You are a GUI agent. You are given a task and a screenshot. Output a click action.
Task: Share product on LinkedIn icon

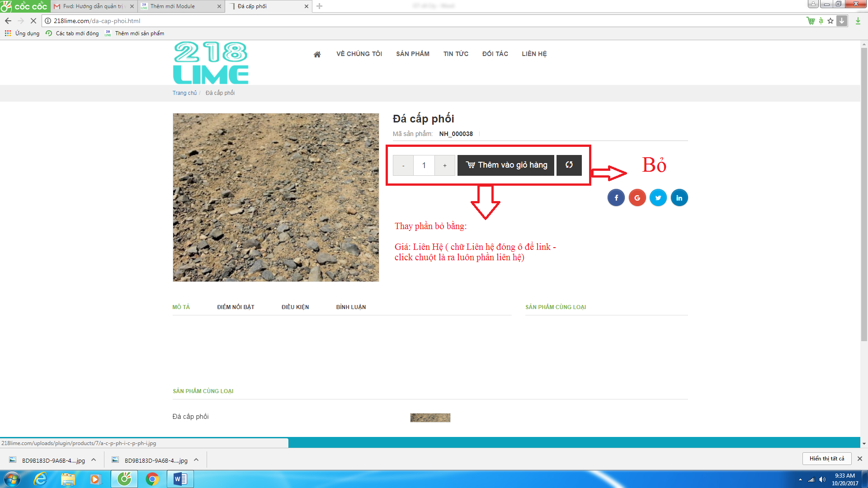(679, 198)
